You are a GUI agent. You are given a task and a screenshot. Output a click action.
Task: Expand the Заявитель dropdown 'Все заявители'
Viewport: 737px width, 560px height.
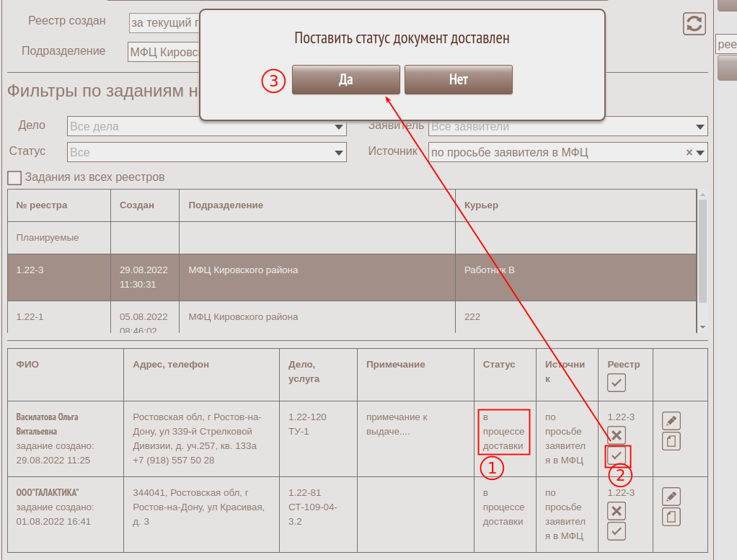click(x=568, y=127)
